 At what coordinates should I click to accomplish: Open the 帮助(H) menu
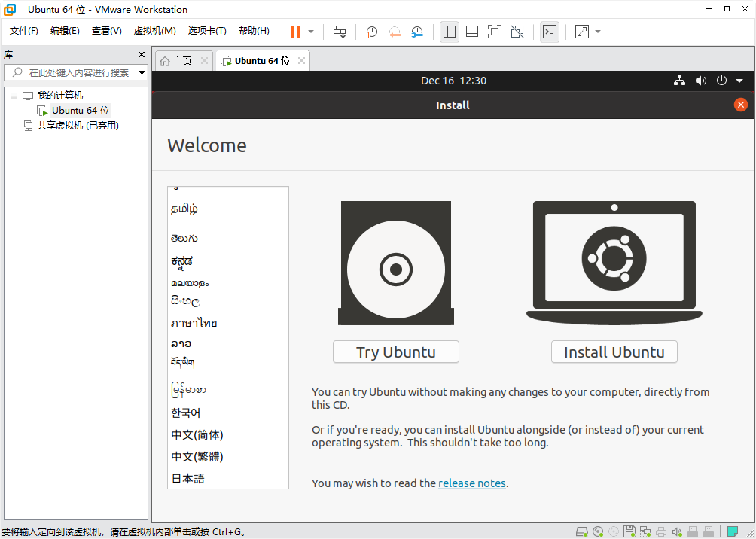coord(254,31)
